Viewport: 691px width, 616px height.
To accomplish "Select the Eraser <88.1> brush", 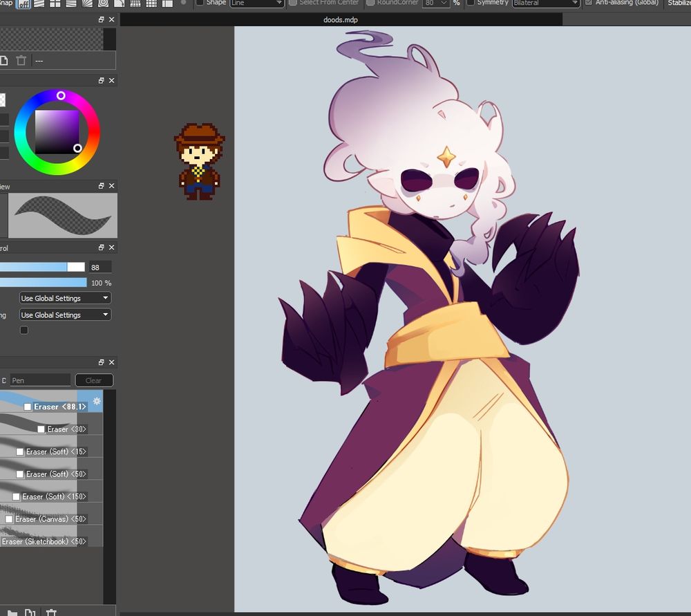I will tap(51, 401).
